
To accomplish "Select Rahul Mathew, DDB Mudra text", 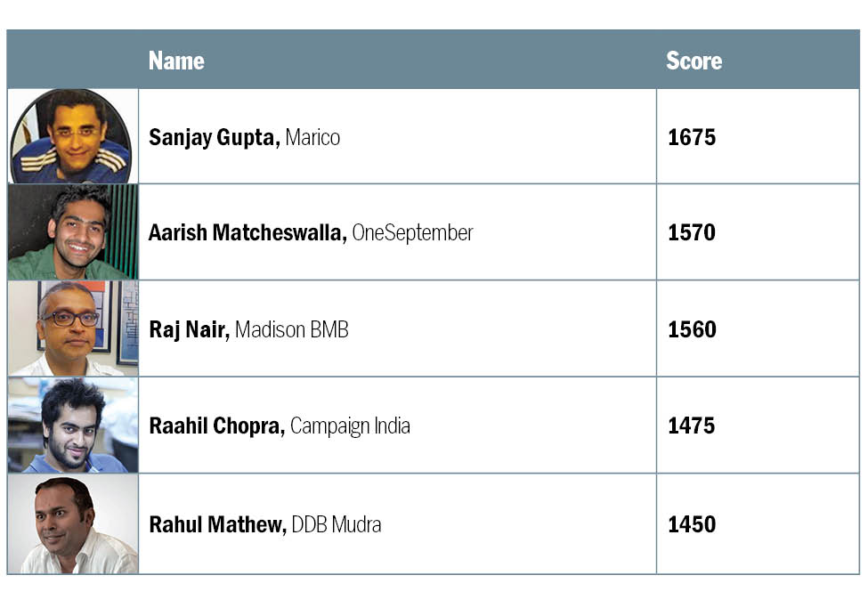I will (264, 525).
